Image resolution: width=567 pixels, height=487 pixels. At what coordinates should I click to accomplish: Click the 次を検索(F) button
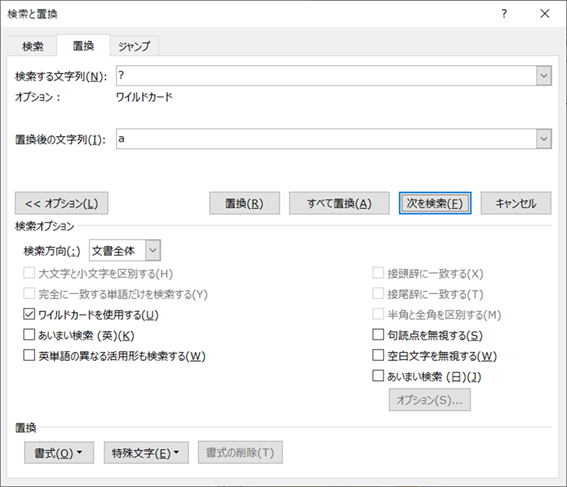(x=435, y=203)
